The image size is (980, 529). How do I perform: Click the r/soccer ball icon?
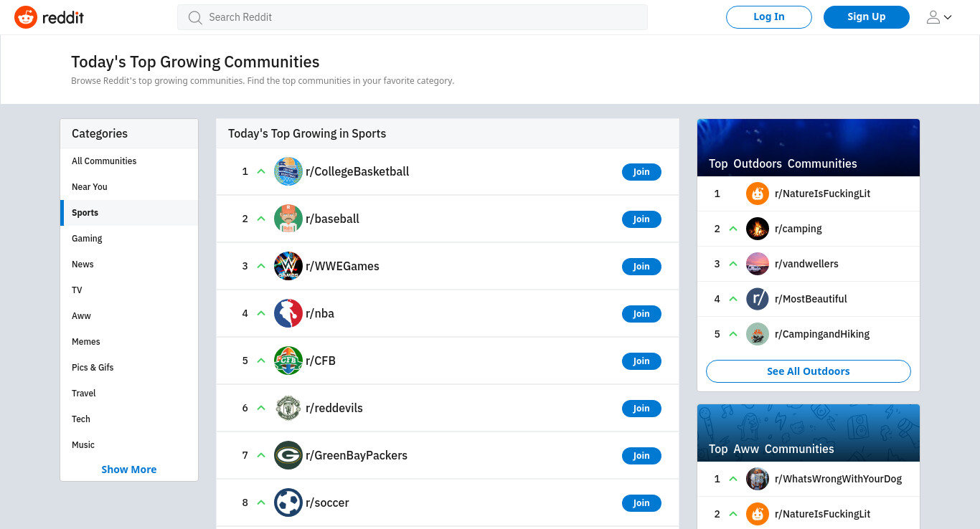point(288,502)
